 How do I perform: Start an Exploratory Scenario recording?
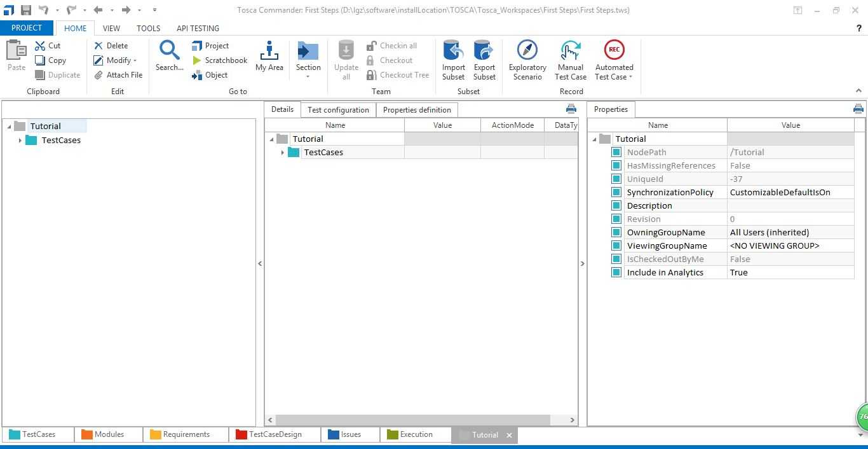pos(527,60)
